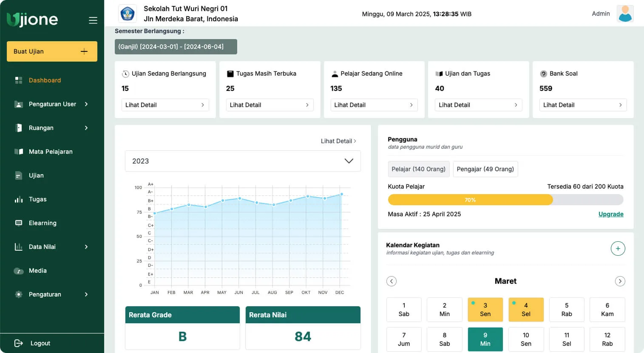Expand the Pengaturan submenu chevron

[86, 294]
